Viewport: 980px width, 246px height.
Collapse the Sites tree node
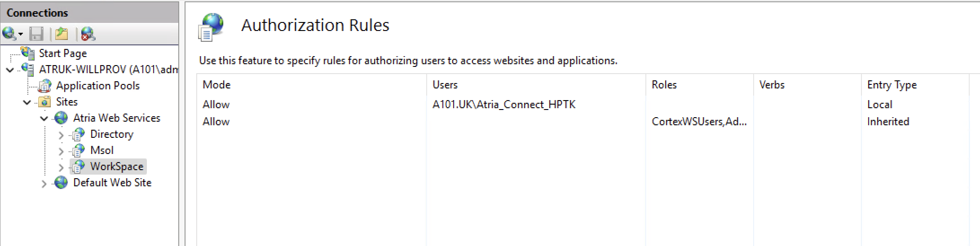pos(27,102)
